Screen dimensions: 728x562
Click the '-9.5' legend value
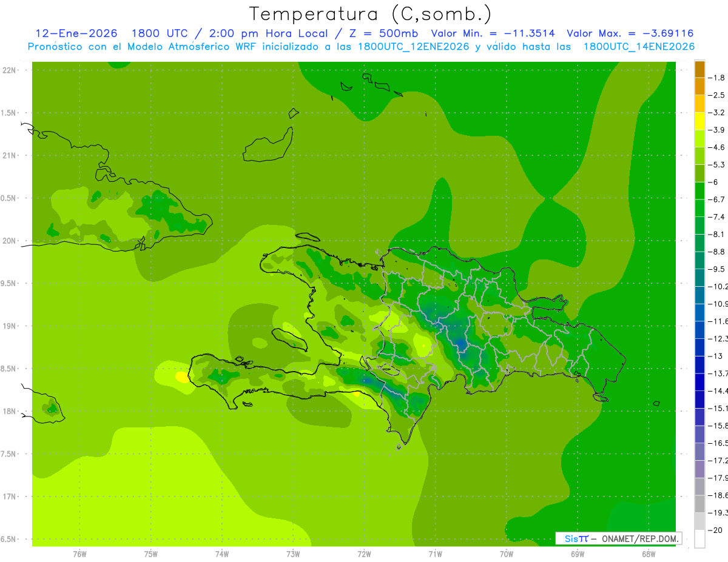pyautogui.click(x=716, y=269)
